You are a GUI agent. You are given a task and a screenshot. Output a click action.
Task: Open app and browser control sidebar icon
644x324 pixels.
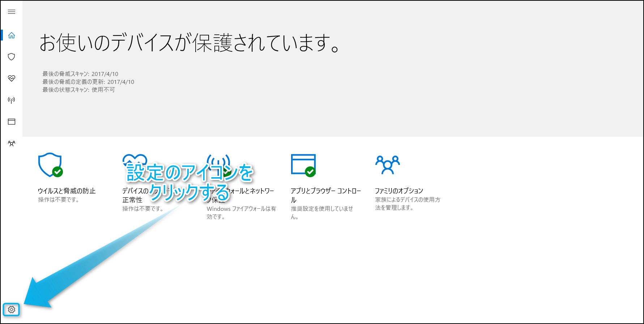(x=12, y=122)
